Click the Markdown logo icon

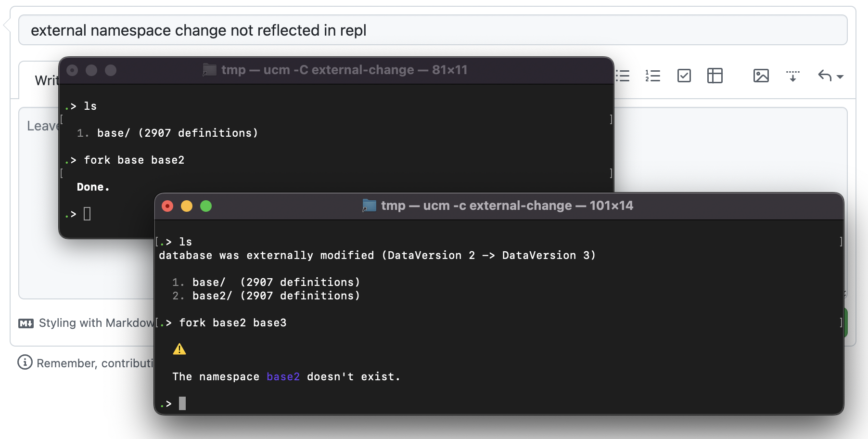(x=26, y=323)
